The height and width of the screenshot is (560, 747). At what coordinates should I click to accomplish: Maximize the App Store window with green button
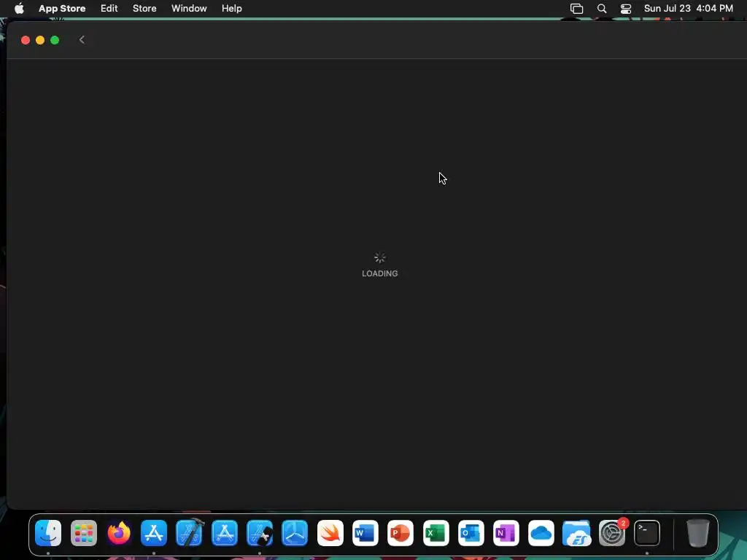pos(55,40)
